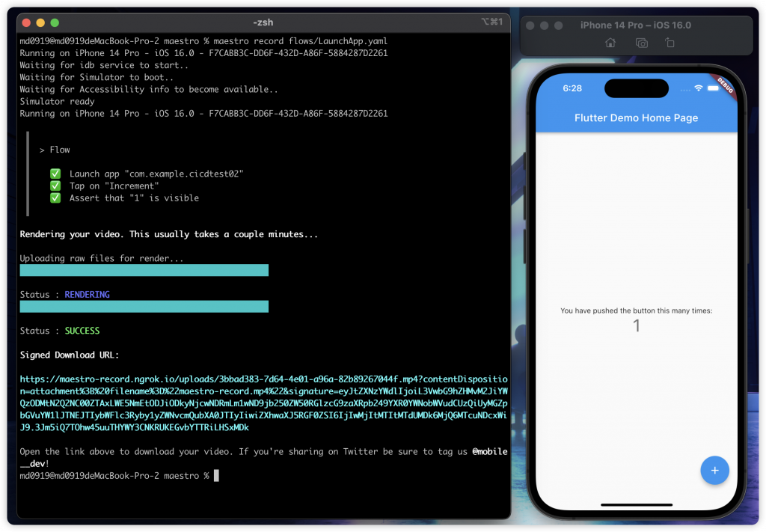Click the RENDERING status text
This screenshot has height=532, width=766.
coord(87,295)
